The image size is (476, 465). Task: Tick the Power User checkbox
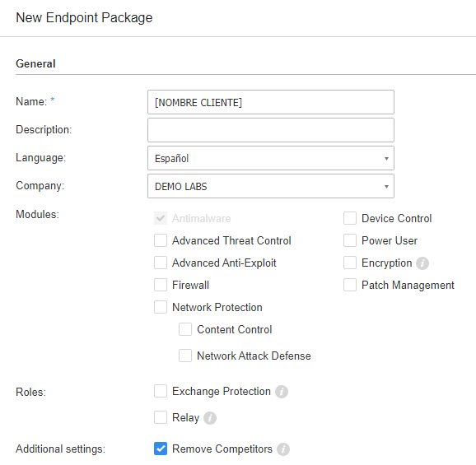tap(350, 240)
